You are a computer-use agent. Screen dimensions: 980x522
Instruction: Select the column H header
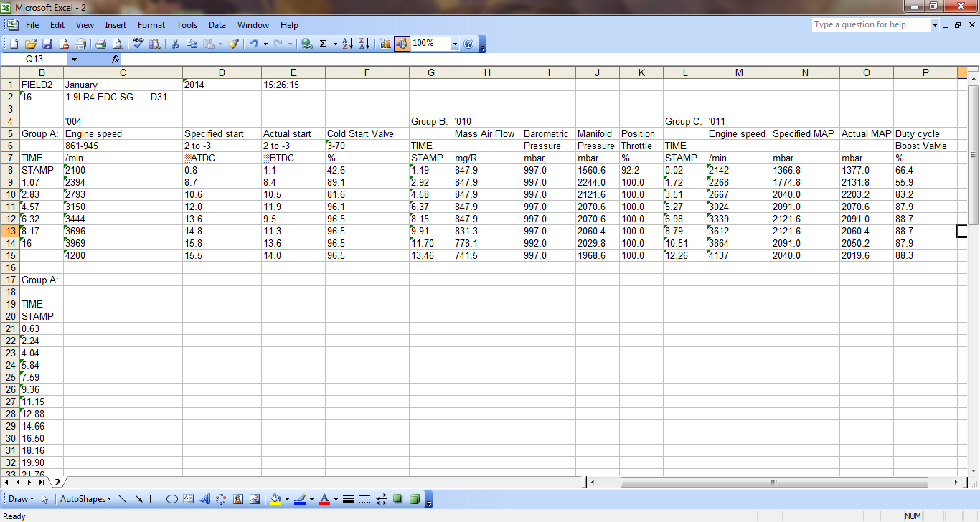click(x=487, y=72)
